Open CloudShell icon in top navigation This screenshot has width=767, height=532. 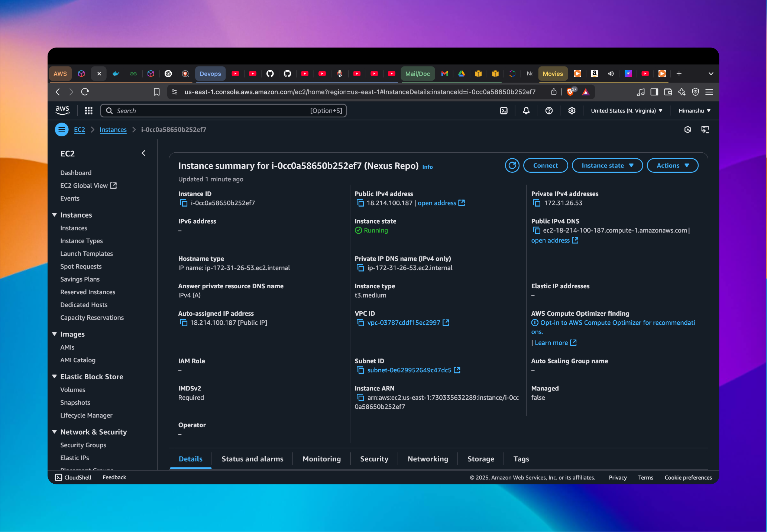coord(504,111)
